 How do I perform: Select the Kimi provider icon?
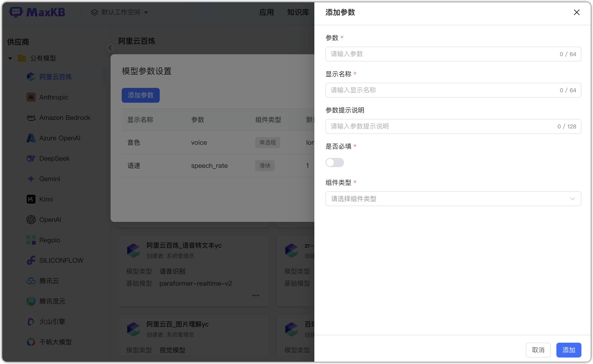pos(31,199)
